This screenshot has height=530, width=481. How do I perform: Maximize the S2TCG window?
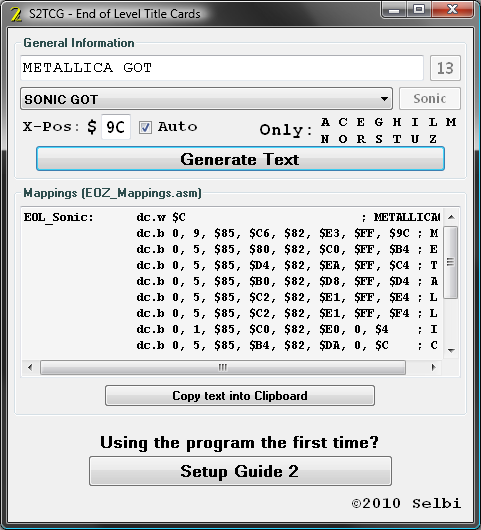click(x=419, y=9)
